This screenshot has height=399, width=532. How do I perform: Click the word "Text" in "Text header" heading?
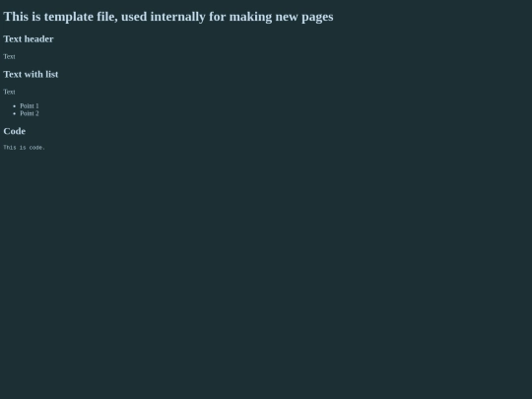coord(13,39)
